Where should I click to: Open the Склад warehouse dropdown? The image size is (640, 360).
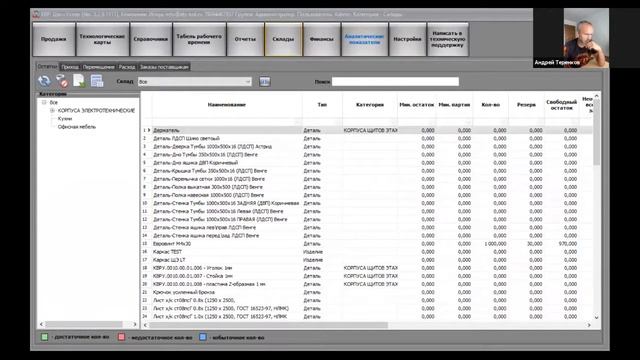195,82
